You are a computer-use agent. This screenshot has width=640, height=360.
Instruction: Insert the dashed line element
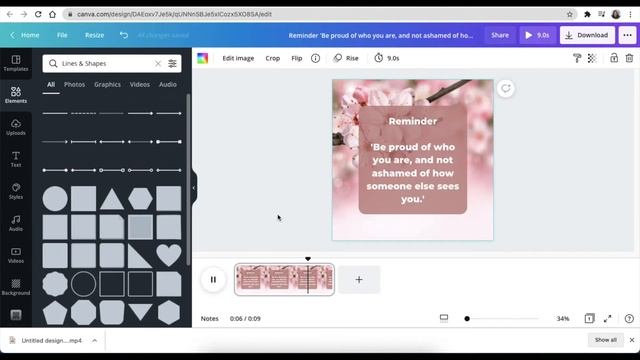pyautogui.click(x=83, y=113)
